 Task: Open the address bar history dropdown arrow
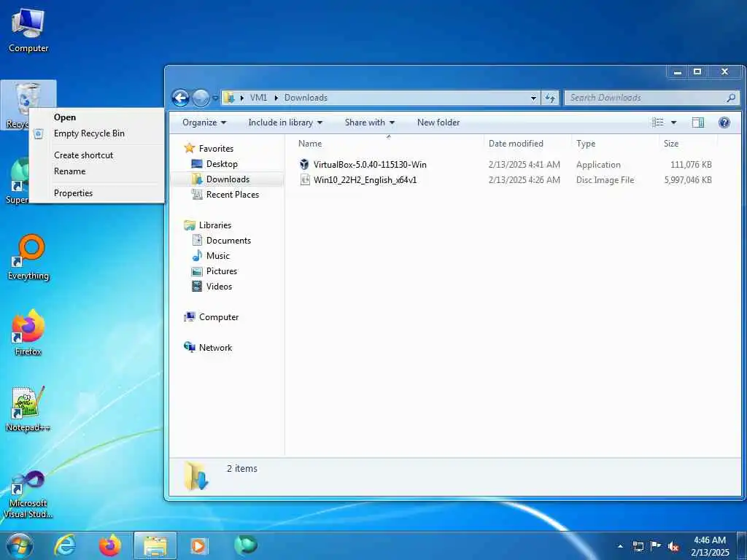click(x=533, y=98)
